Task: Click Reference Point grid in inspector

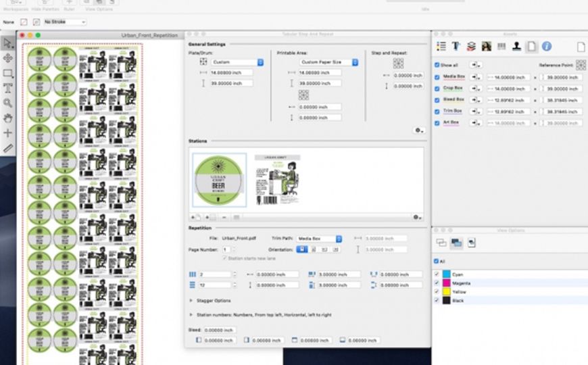Action: tap(581, 65)
